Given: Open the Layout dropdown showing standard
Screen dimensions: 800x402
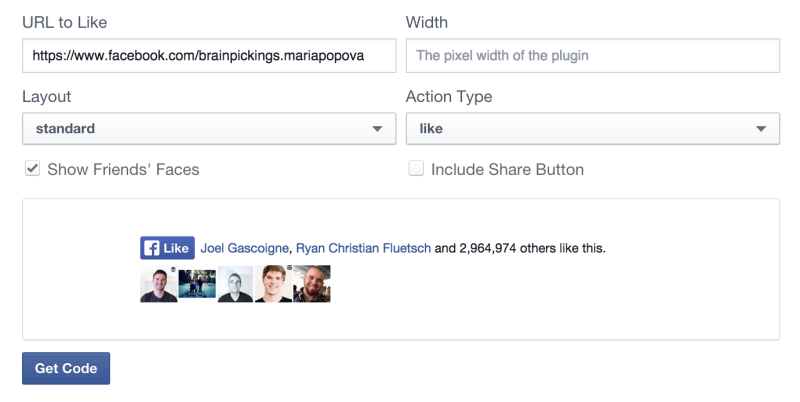Looking at the screenshot, I should (209, 129).
